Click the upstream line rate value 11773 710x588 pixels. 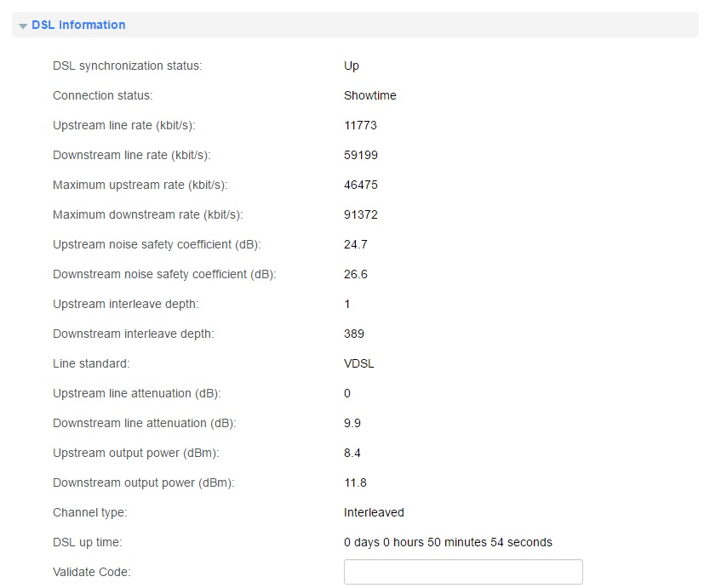pyautogui.click(x=360, y=125)
